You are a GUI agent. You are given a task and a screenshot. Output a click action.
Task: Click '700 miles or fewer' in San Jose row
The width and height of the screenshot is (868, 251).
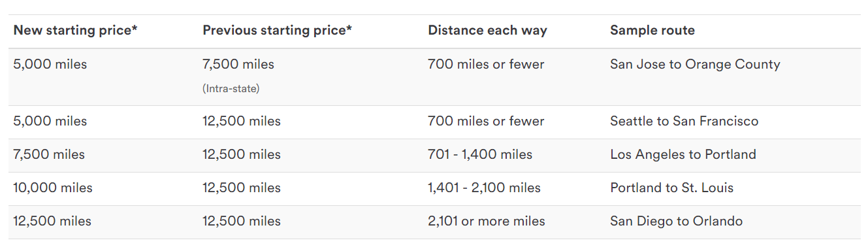click(486, 65)
